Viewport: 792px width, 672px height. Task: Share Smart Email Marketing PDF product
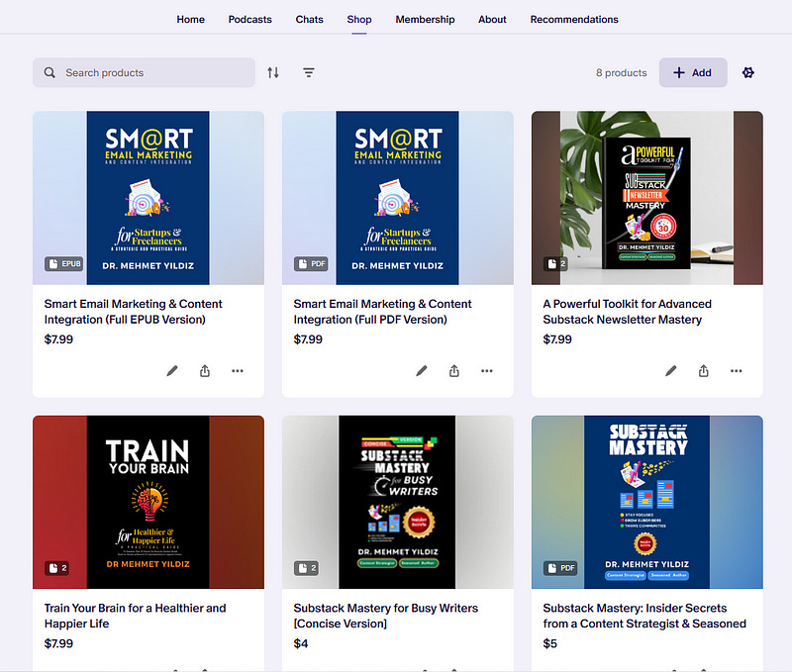454,371
